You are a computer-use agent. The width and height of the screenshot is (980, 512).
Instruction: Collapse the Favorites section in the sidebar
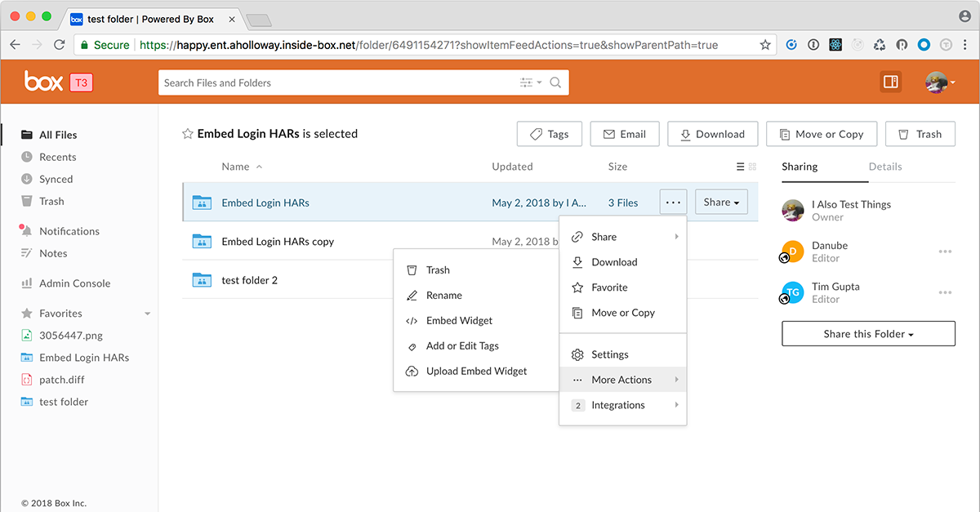147,313
